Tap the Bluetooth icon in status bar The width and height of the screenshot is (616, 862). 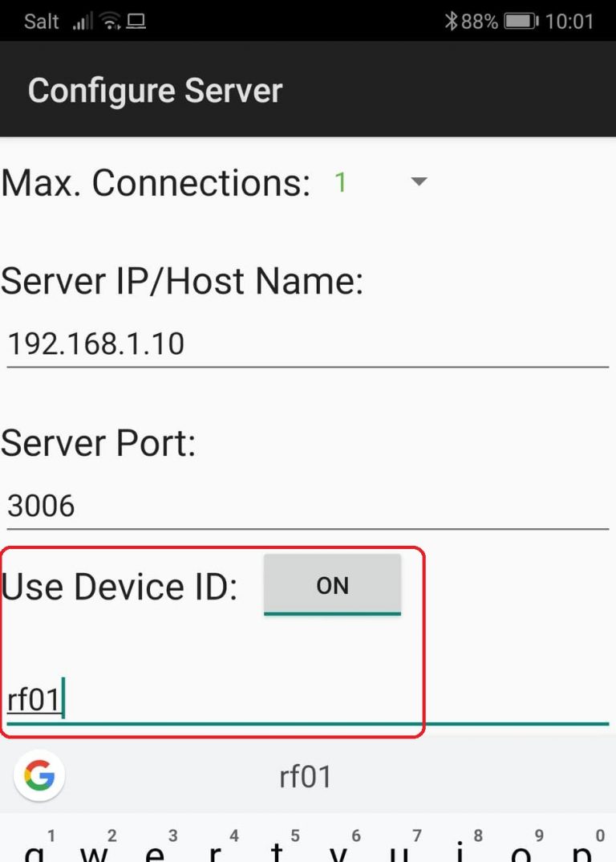point(452,20)
